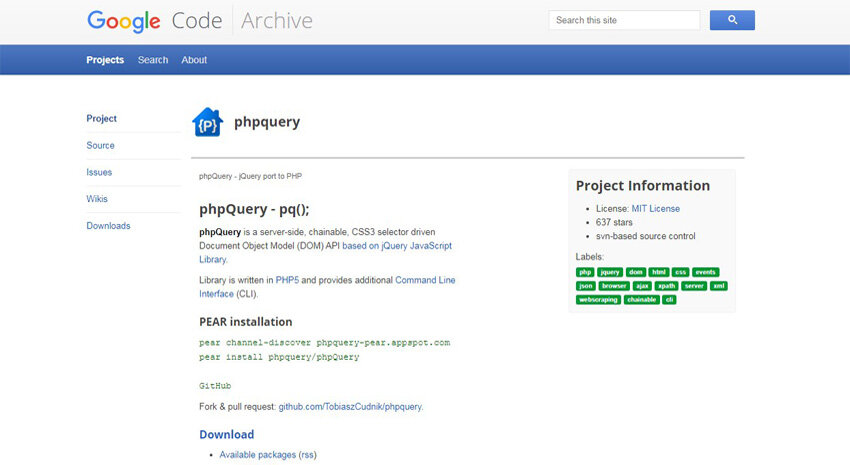Click the php label tag
The width and height of the screenshot is (850, 465).
(585, 272)
